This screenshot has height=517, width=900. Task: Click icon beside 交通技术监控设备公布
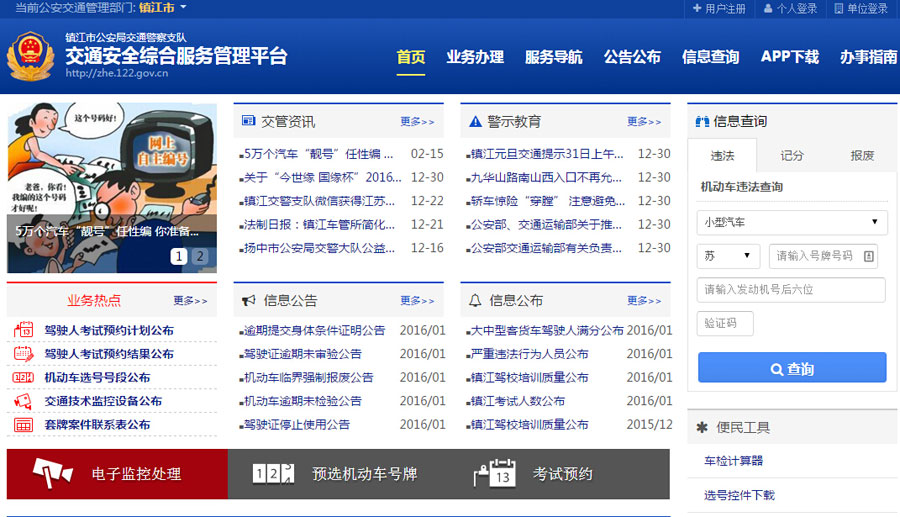(23, 401)
